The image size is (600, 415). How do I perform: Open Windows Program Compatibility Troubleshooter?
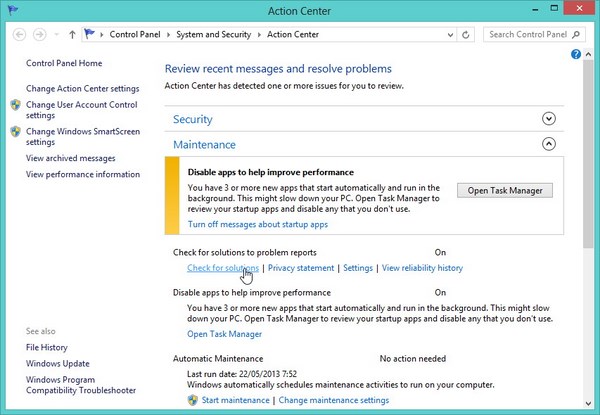click(81, 385)
